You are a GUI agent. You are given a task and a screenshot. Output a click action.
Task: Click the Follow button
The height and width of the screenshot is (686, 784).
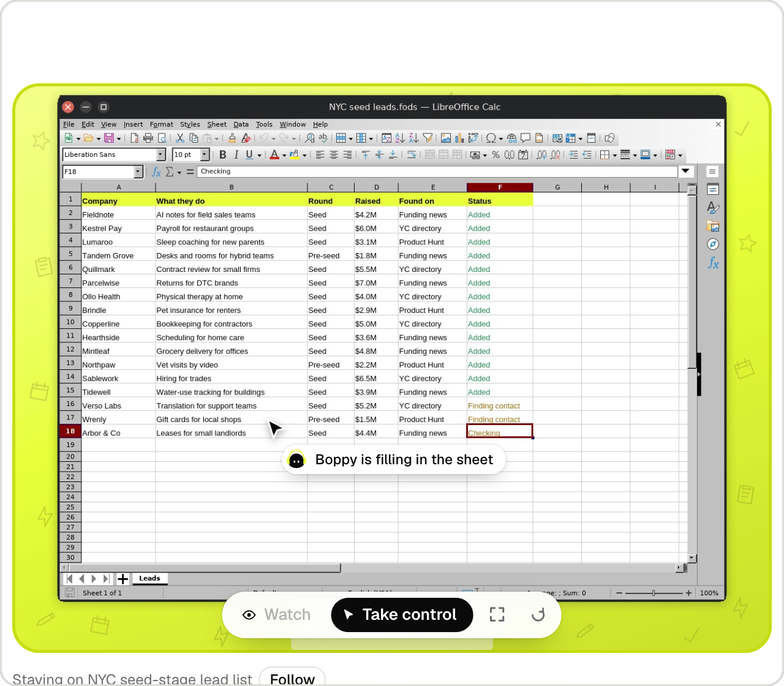(292, 677)
